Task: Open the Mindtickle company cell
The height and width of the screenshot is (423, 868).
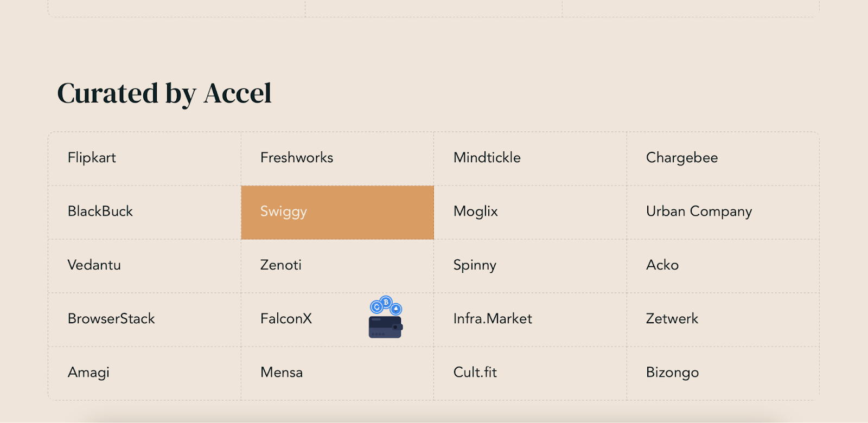Action: click(x=530, y=158)
